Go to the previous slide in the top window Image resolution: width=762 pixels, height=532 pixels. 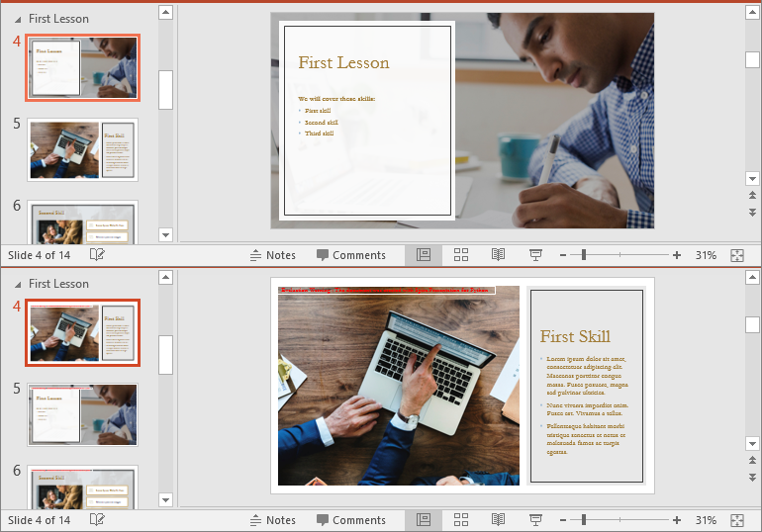coord(752,195)
